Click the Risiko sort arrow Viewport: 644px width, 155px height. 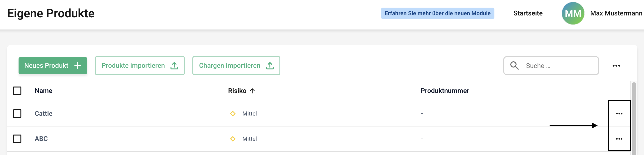[252, 91]
